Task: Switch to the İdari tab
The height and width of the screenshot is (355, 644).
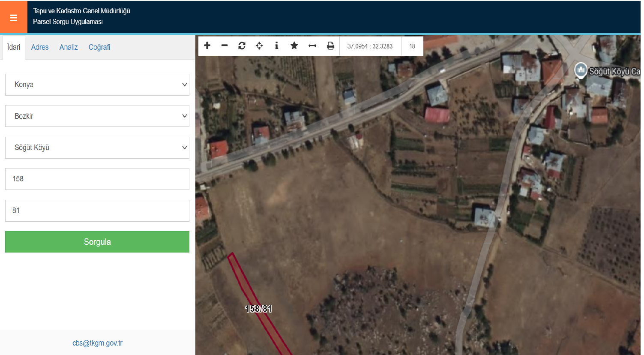Action: click(x=14, y=47)
